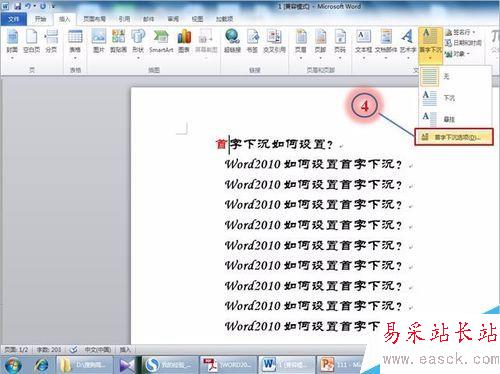Viewport: 500px width, 374px height.
Task: Click page count 页面: 1/2 in status bar
Action: point(16,350)
